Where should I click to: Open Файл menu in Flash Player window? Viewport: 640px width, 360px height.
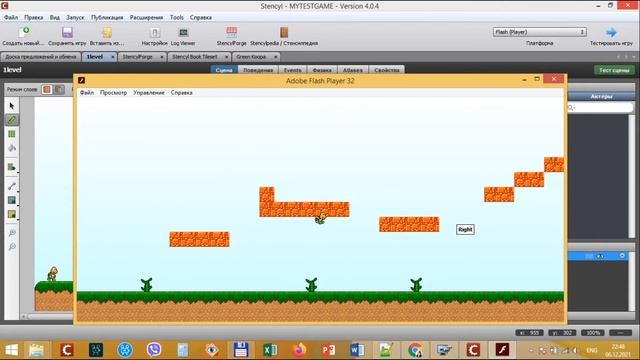87,93
